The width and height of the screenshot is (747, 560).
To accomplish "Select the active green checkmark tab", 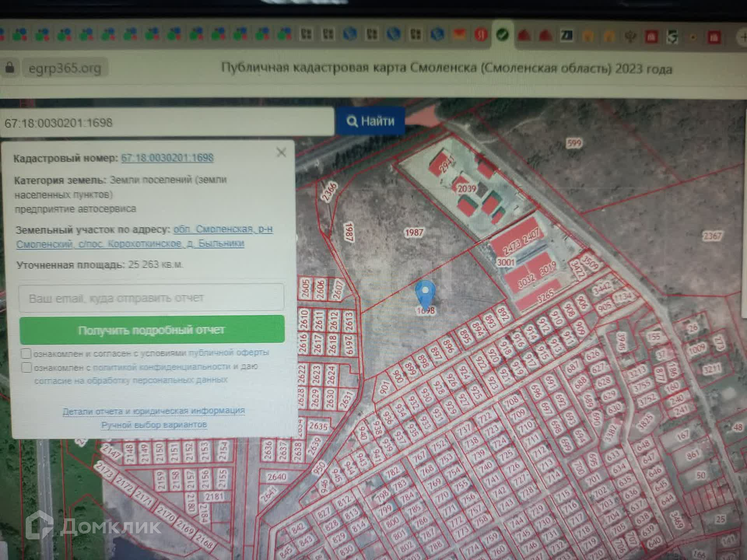I will click(x=502, y=35).
